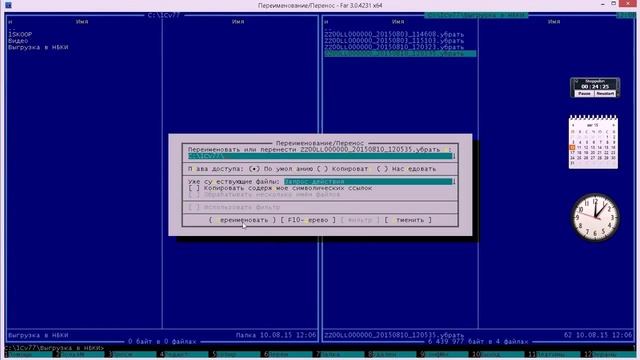Select the ISKOOP folder in left panel

20,35
